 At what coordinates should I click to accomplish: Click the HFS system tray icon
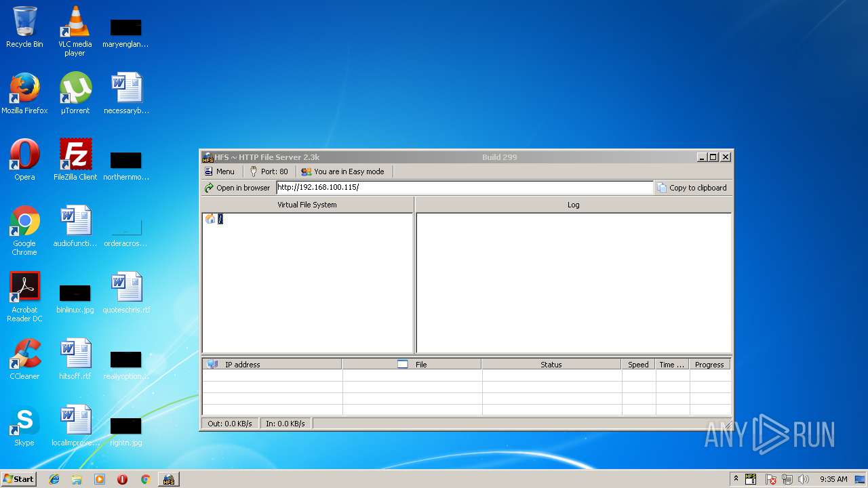(751, 479)
